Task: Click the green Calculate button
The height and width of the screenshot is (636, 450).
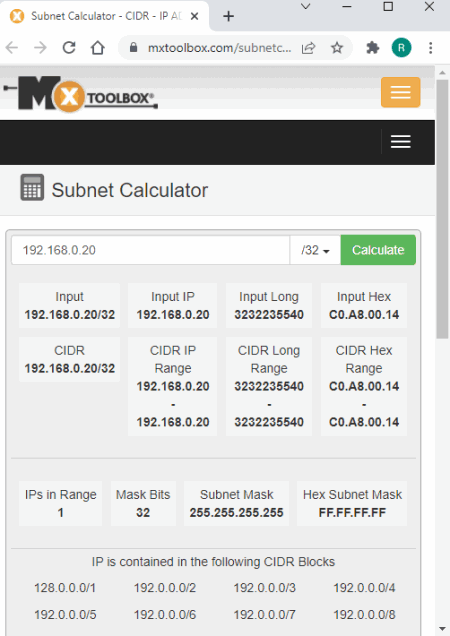Action: [378, 250]
